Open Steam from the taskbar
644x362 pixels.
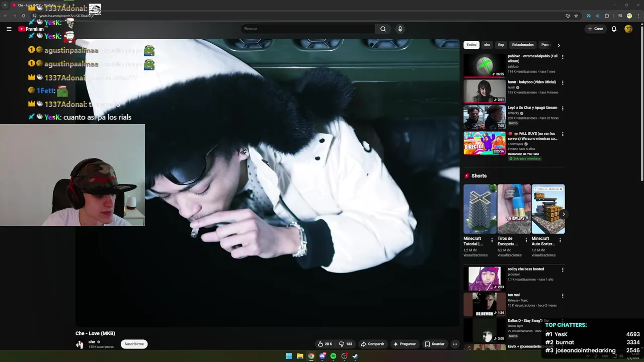[x=355, y=356]
